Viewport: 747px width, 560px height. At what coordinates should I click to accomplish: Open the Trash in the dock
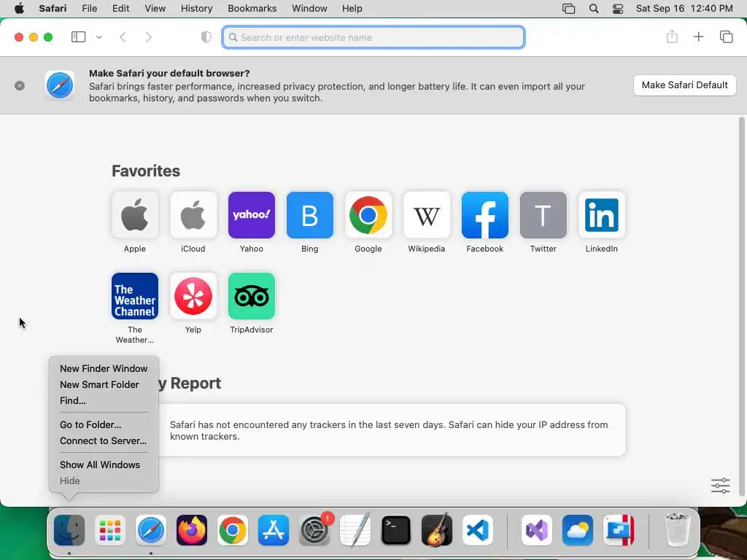click(x=677, y=530)
